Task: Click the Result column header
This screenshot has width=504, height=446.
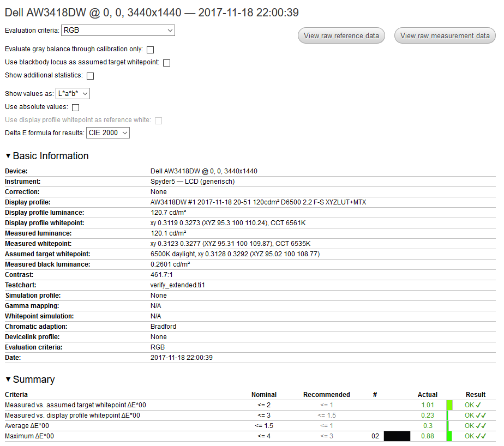Action: tap(476, 395)
